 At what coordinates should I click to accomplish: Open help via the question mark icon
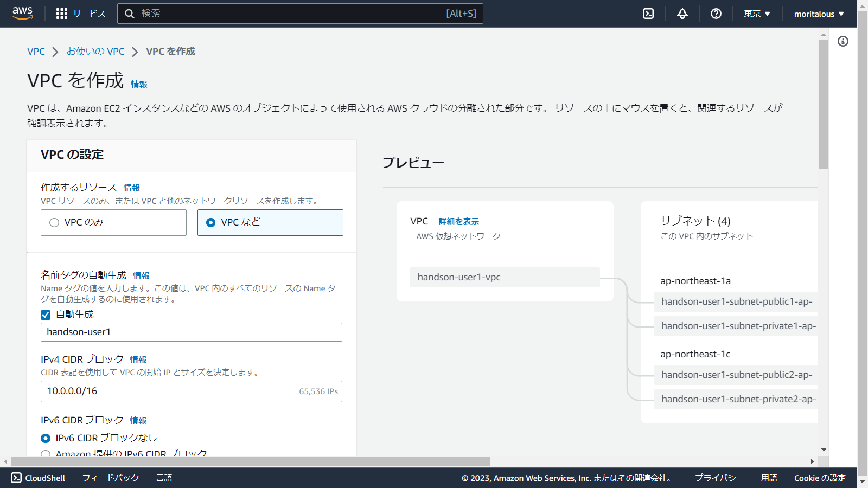pyautogui.click(x=716, y=14)
